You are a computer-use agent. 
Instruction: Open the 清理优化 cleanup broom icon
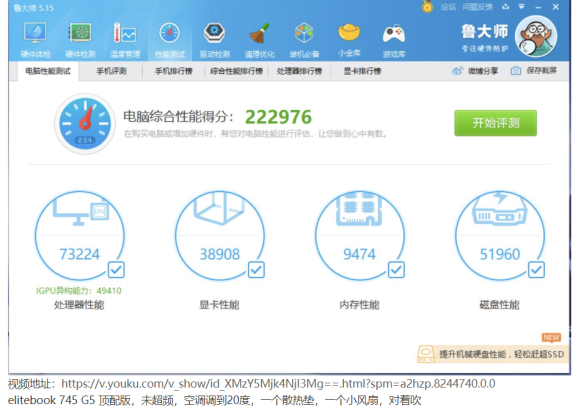[259, 40]
